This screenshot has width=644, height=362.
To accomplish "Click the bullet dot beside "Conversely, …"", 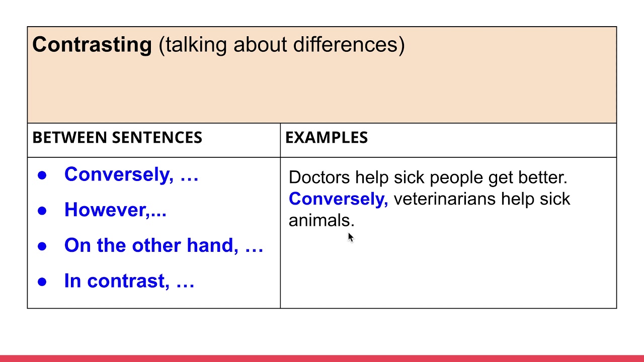I will pyautogui.click(x=42, y=175).
